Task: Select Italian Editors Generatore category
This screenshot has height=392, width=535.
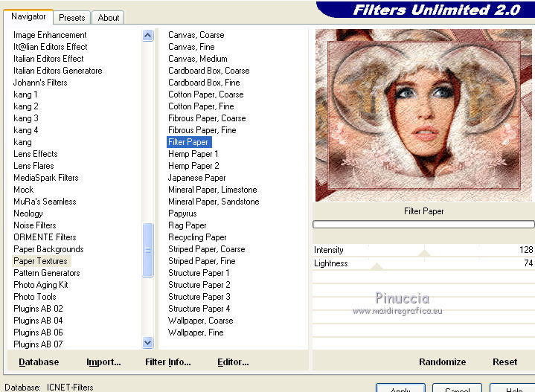Action: click(x=57, y=71)
